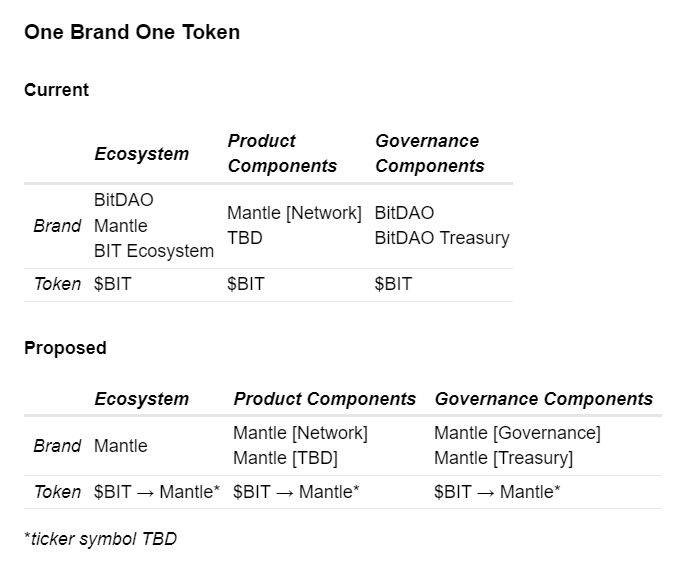The width and height of the screenshot is (693, 570).
Task: Click 'Governance Components' header in Proposed table
Action: pyautogui.click(x=544, y=399)
